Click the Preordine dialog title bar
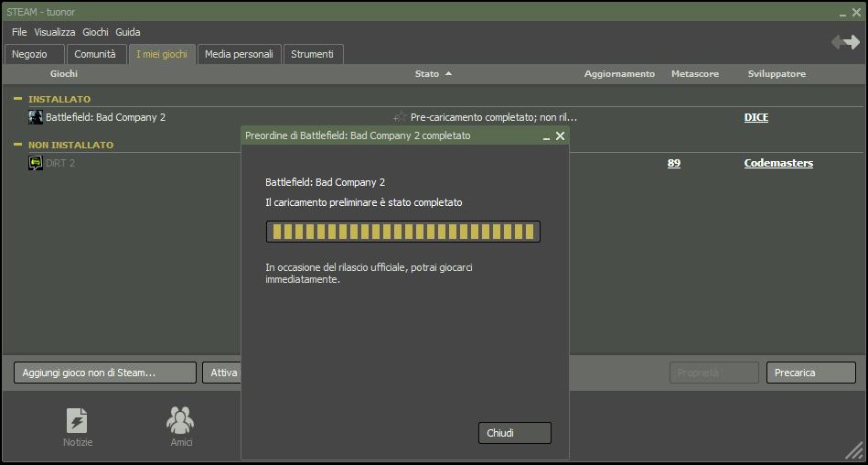The image size is (868, 465). pyautogui.click(x=404, y=135)
